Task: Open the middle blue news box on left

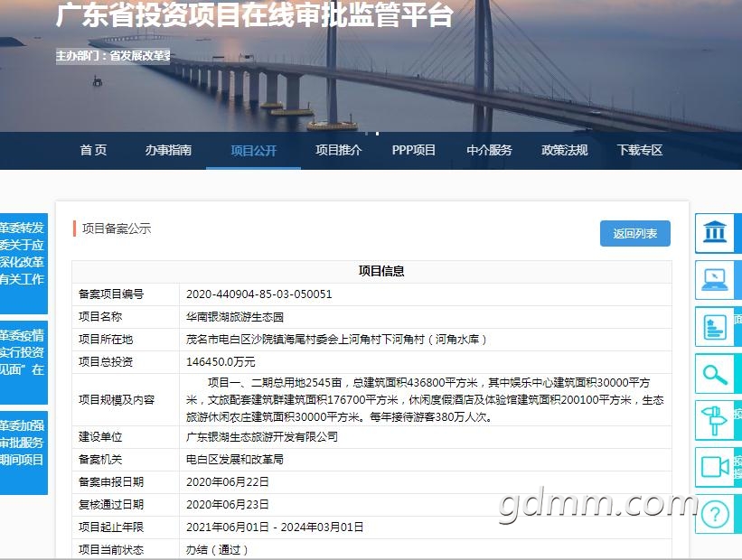Action: (23, 362)
